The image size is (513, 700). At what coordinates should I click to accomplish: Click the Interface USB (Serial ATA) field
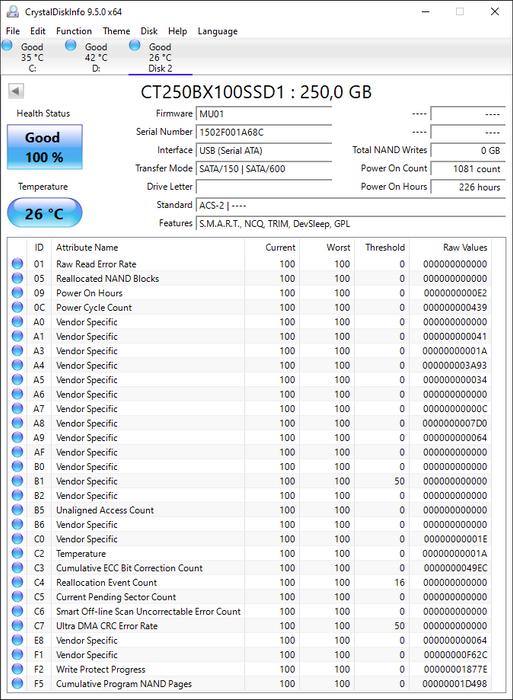[x=263, y=150]
